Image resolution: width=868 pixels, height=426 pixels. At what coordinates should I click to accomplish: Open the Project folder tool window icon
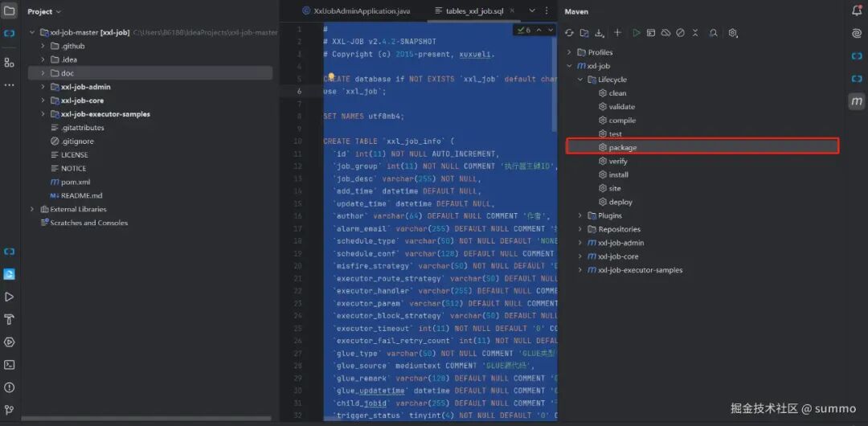[x=10, y=10]
